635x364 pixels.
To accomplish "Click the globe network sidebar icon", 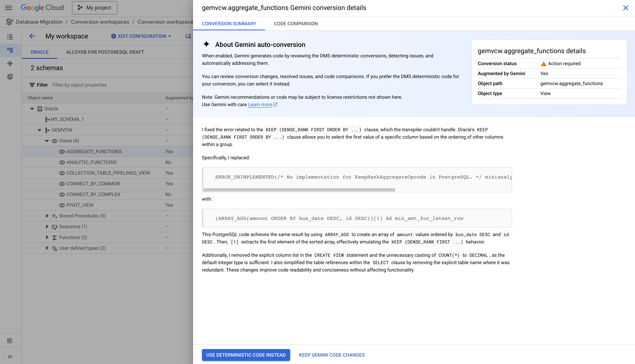I will pyautogui.click(x=10, y=77).
